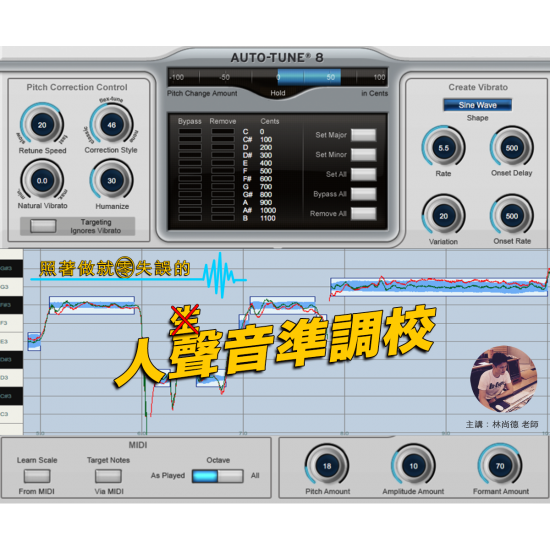Click the Set Minor button
Image resolution: width=550 pixels, height=550 pixels.
point(363,154)
